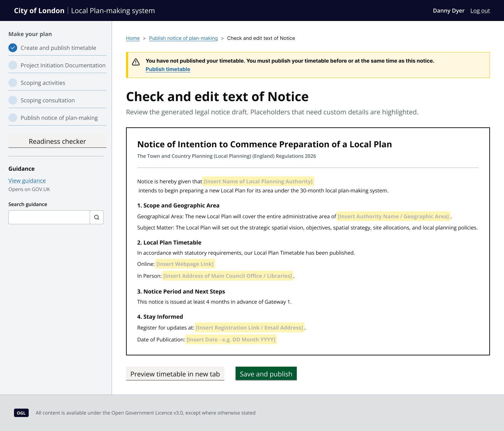
Task: Click the OGL logo in footer
Action: tap(21, 413)
